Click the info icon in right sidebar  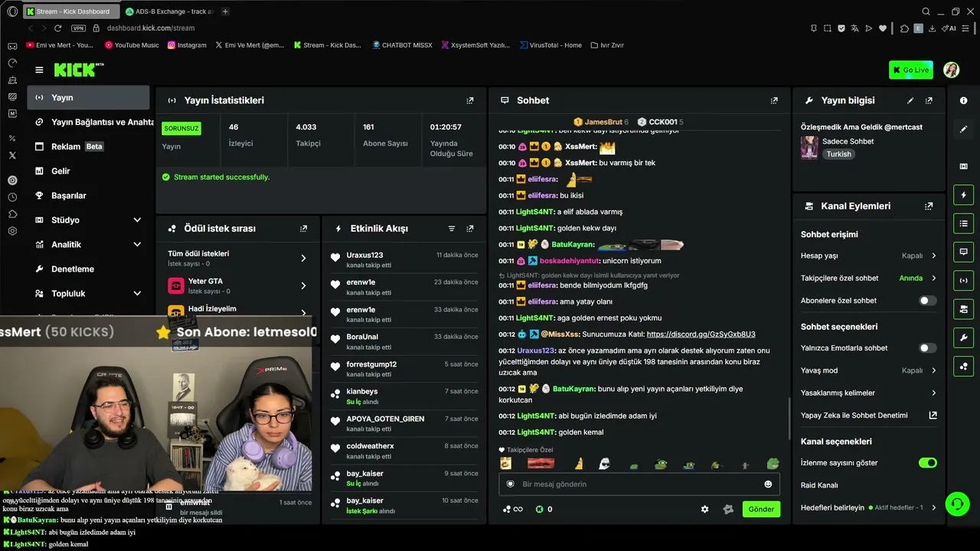click(963, 101)
